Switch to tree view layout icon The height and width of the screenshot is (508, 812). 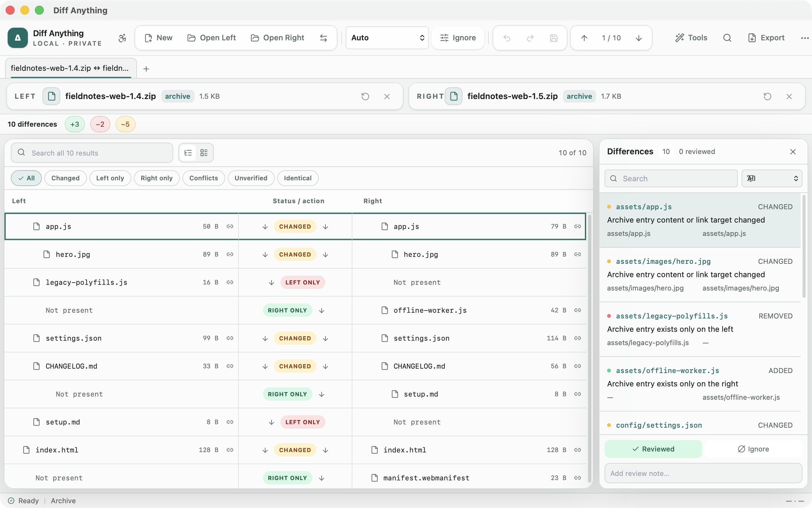188,153
